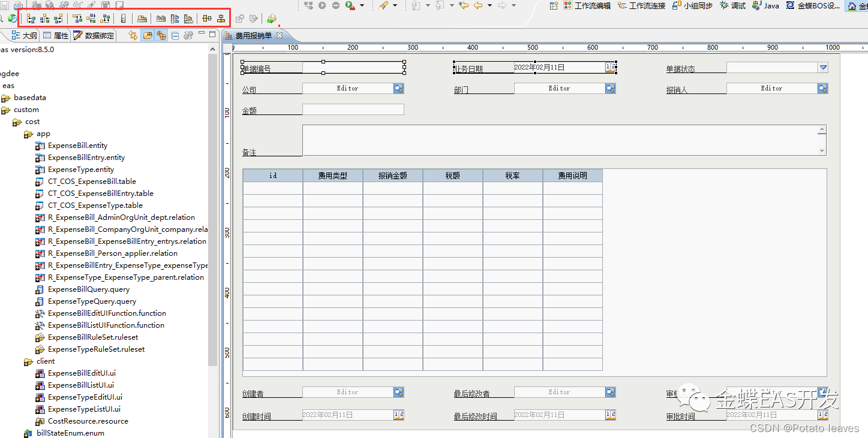The image size is (868, 438).
Task: Open the 部门 lookup selector button
Action: pyautogui.click(x=611, y=89)
